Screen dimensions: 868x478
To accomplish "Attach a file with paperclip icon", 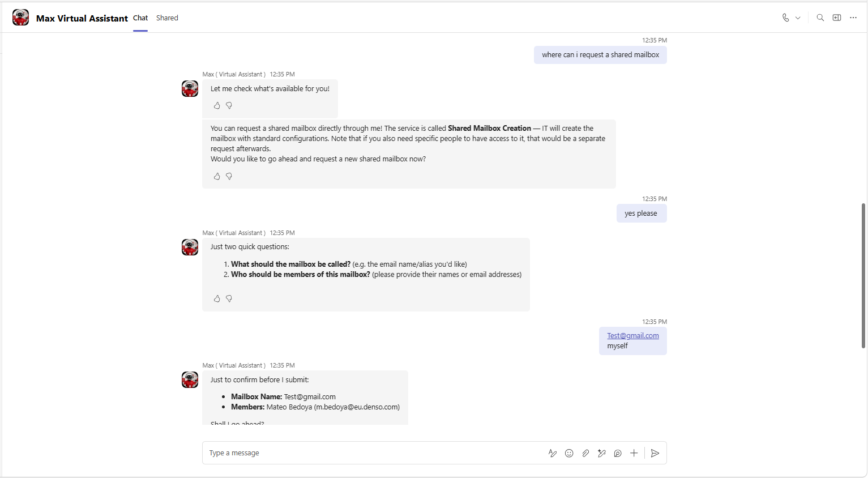I will click(585, 453).
